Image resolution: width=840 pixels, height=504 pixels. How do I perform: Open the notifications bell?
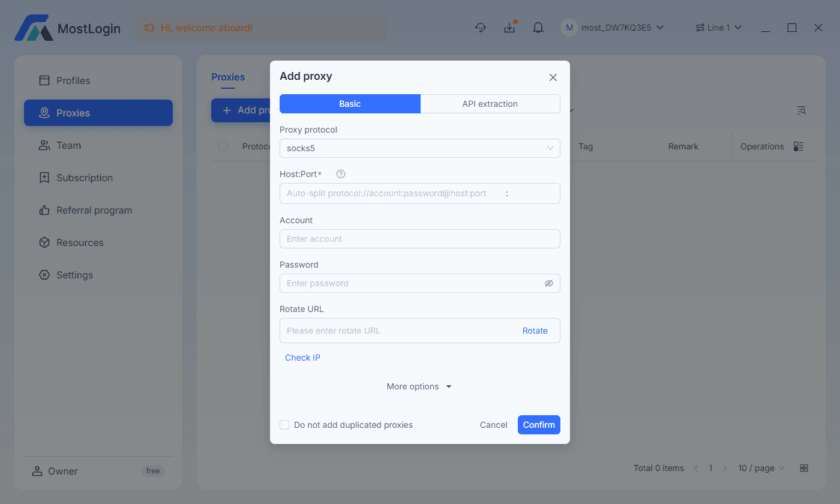click(538, 28)
